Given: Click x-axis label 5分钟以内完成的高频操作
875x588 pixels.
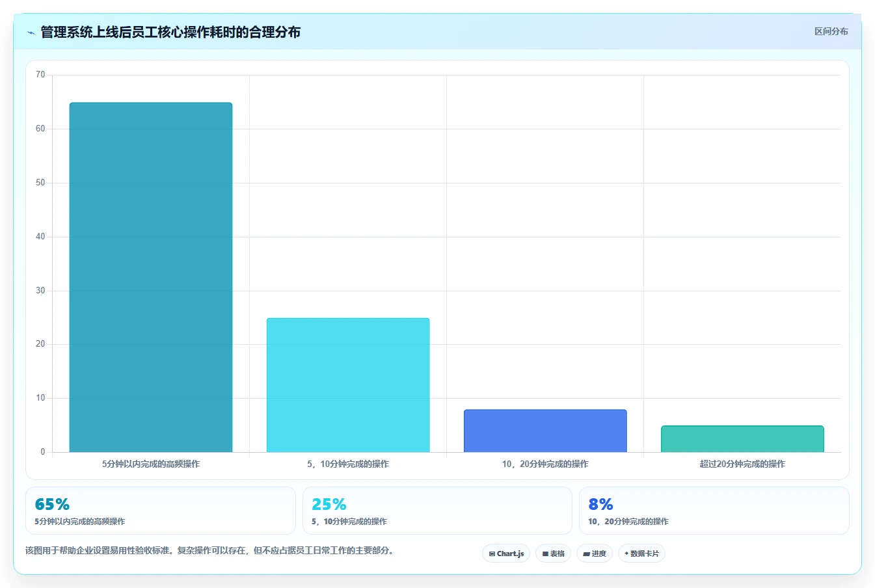Looking at the screenshot, I should tap(151, 464).
